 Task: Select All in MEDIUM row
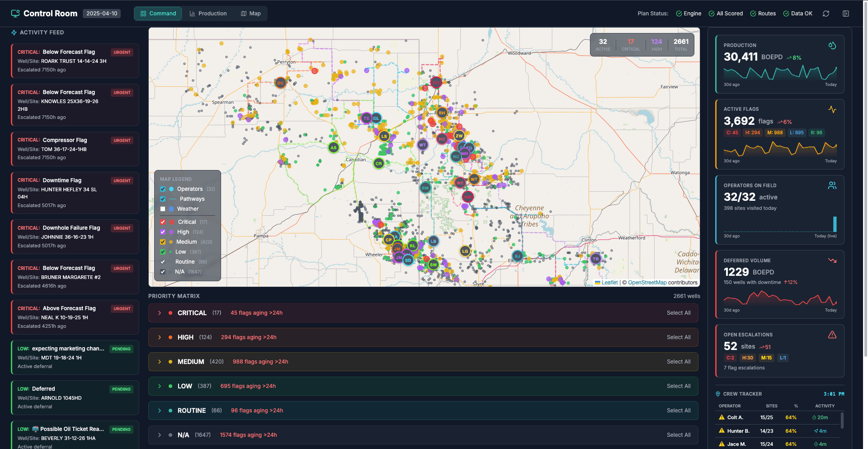(x=679, y=362)
